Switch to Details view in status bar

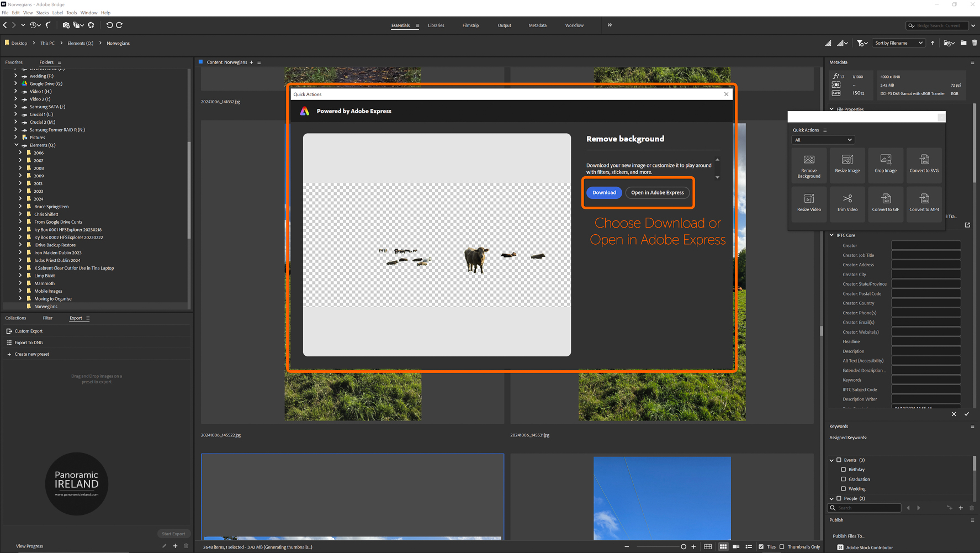737,546
